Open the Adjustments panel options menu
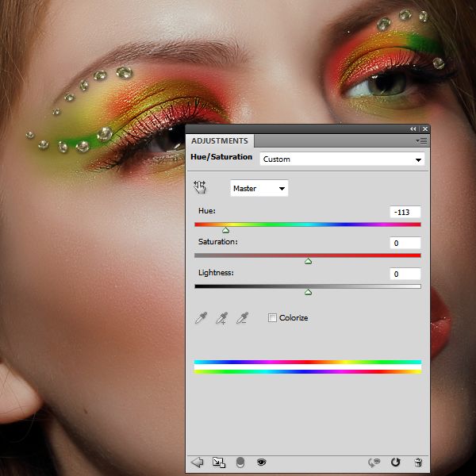 tap(421, 140)
